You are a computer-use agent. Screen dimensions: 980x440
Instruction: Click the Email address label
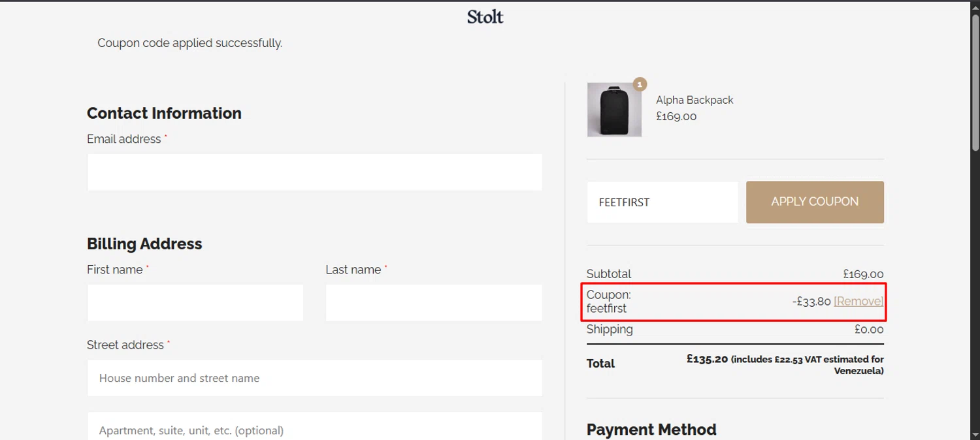[x=123, y=139]
